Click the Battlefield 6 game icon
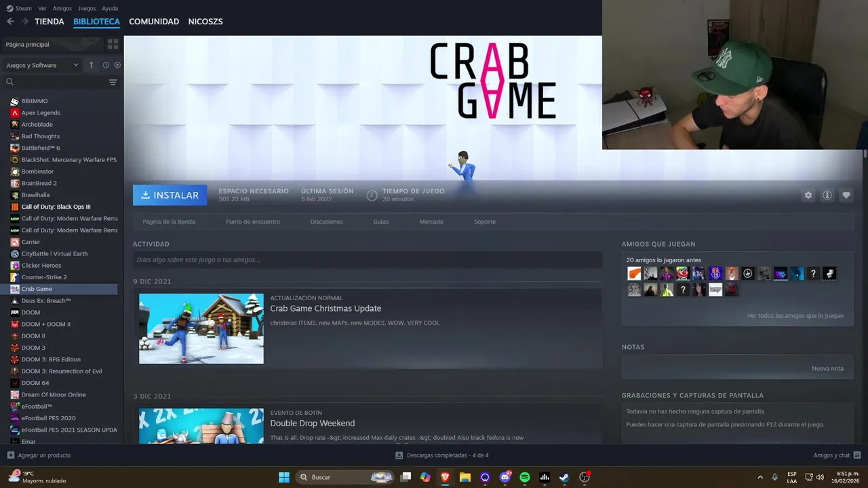868x488 pixels. 15,148
